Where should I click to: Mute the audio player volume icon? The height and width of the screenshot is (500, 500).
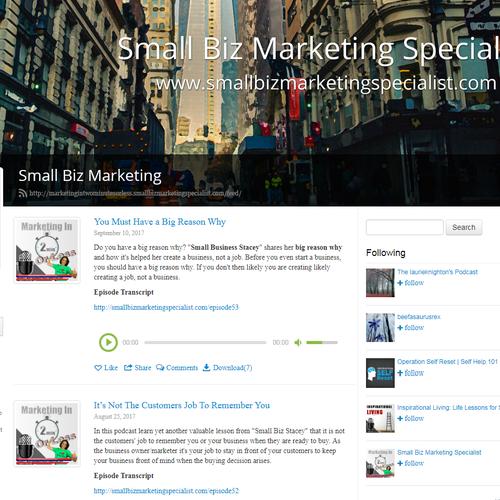tap(298, 342)
